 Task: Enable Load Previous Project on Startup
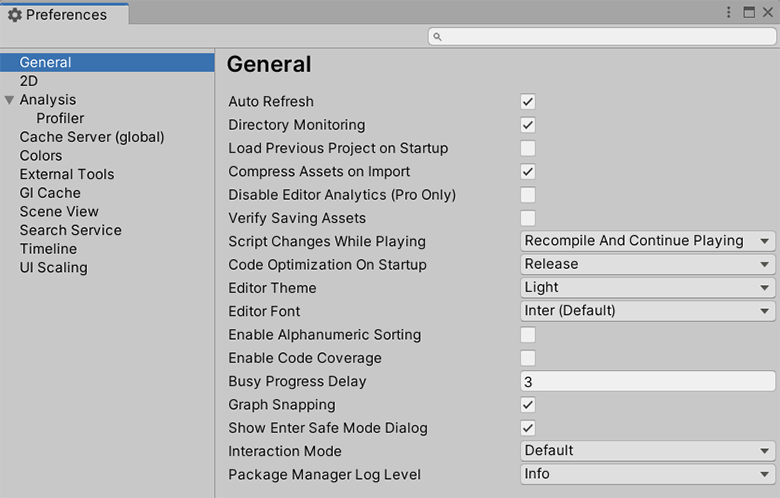527,149
